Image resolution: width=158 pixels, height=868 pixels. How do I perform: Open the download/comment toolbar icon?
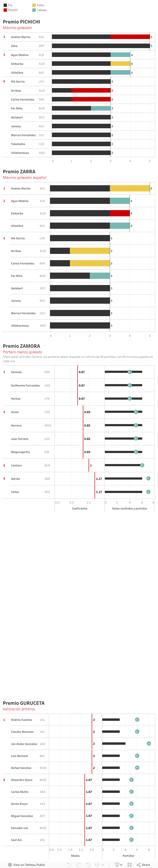pos(117,865)
